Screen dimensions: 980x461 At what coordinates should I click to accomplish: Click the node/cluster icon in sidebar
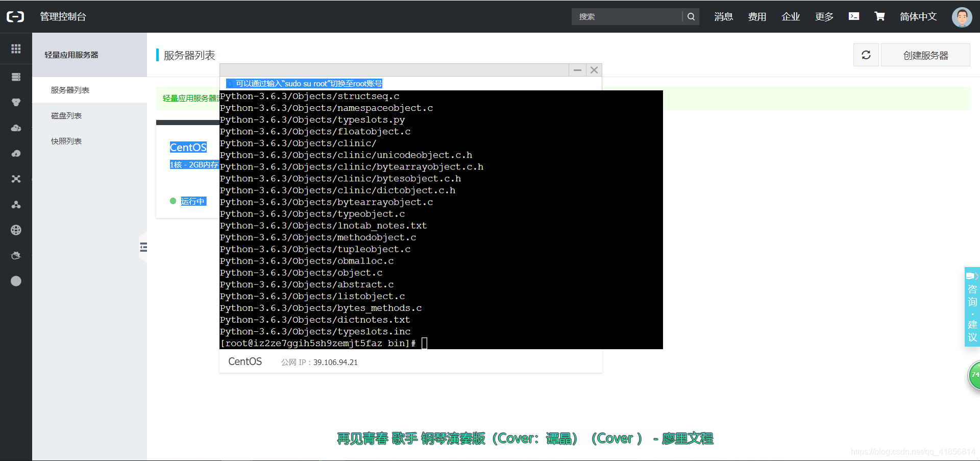tap(16, 205)
